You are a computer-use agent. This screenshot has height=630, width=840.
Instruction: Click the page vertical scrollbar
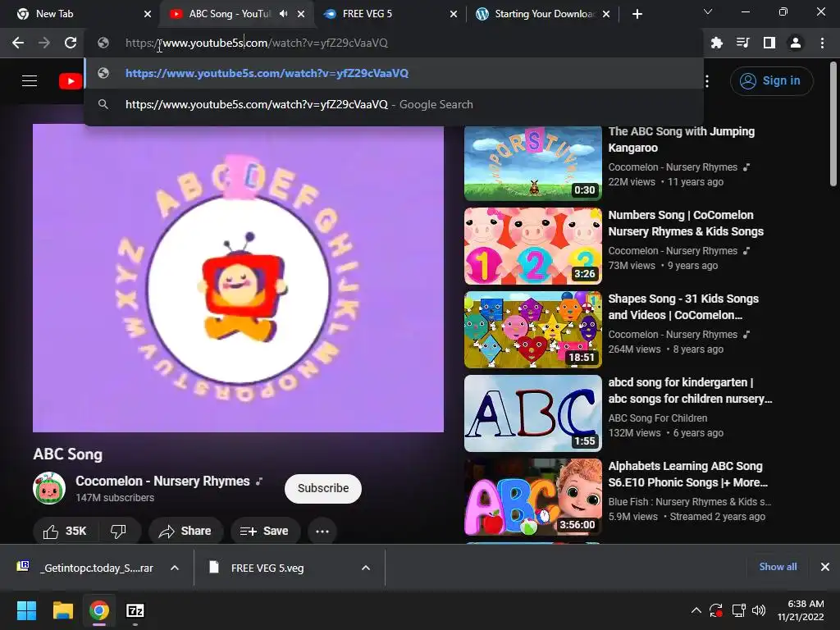(833, 125)
